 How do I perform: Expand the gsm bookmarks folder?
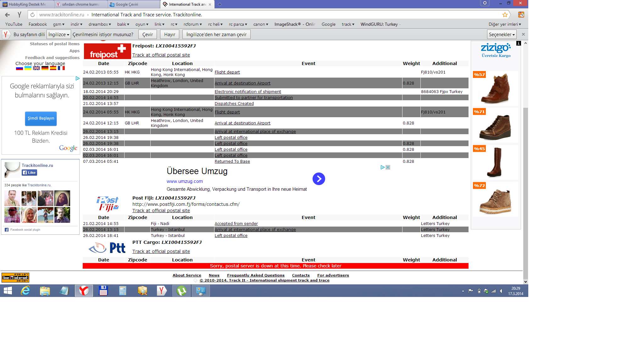point(58,24)
